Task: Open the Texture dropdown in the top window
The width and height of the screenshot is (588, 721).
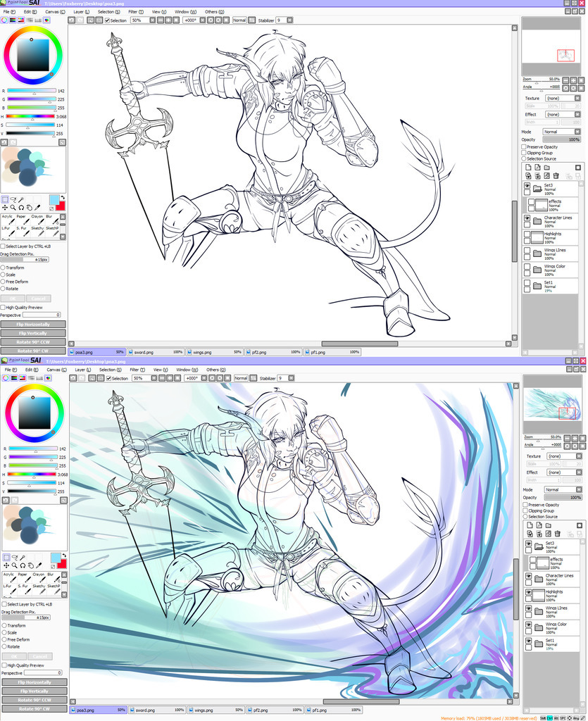Action: point(561,98)
